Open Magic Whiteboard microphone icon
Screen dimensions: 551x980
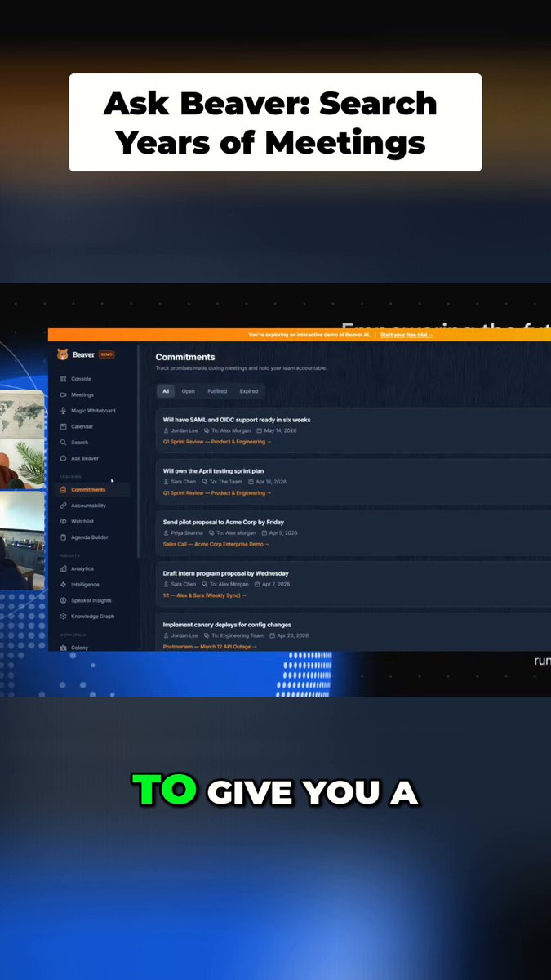tap(64, 411)
